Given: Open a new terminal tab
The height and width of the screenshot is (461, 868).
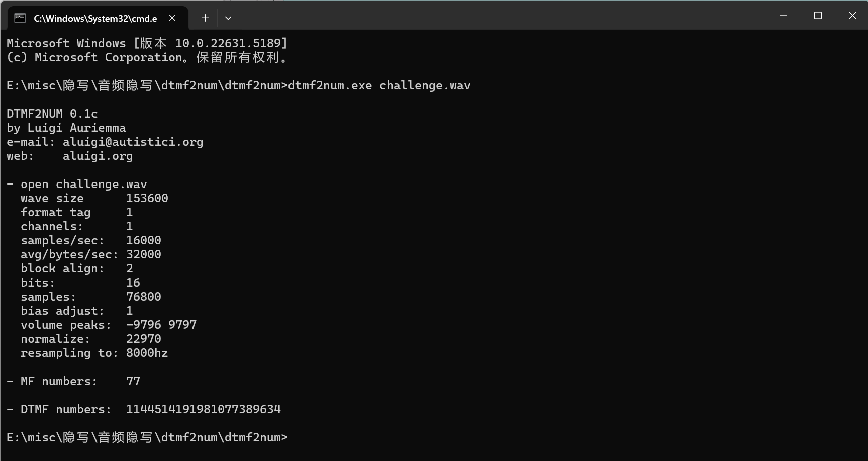Looking at the screenshot, I should click(x=205, y=18).
